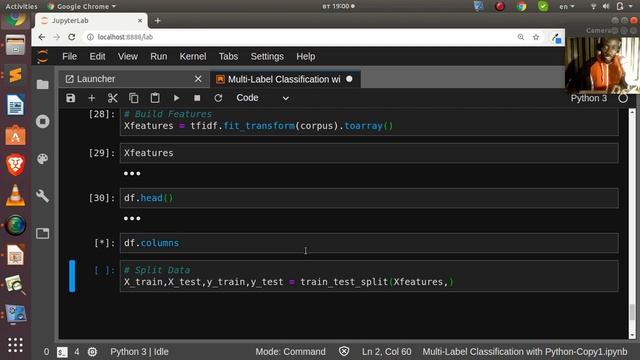This screenshot has height=360, width=640.
Task: Open Sublime Text from the dock
Action: point(16,75)
